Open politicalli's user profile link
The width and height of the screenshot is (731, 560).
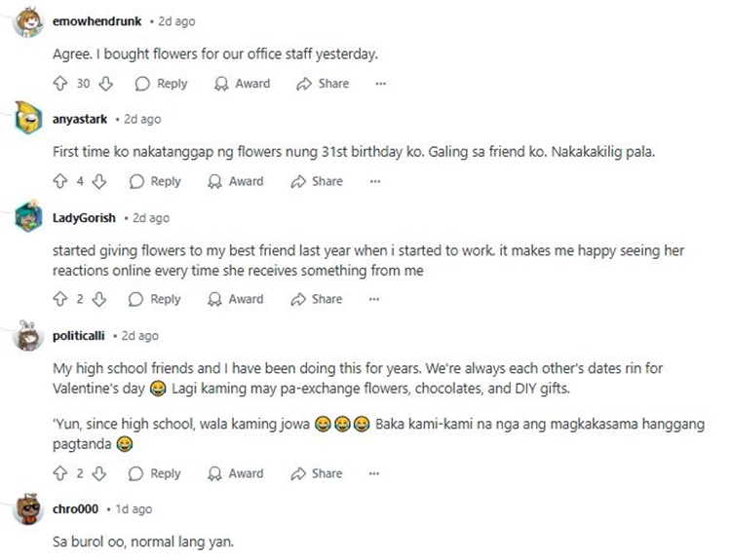pyautogui.click(x=81, y=335)
